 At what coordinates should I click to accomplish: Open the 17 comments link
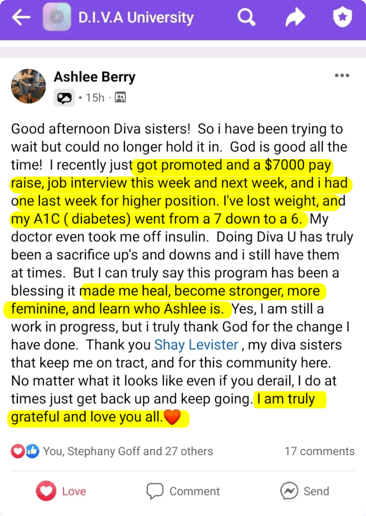[319, 451]
